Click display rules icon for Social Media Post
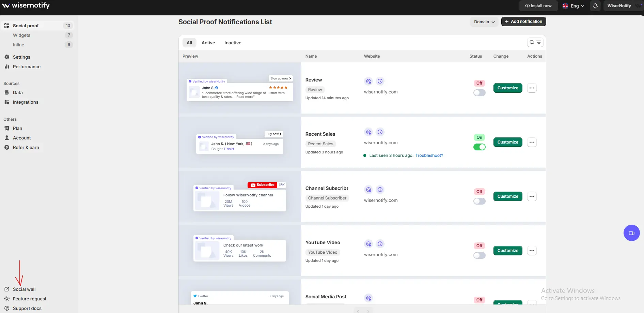The width and height of the screenshot is (644, 313). coord(368,298)
